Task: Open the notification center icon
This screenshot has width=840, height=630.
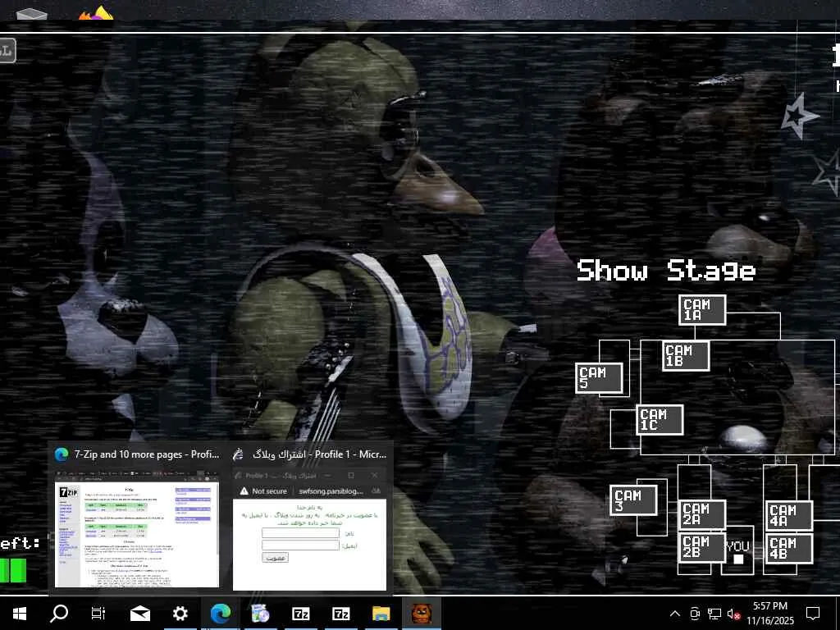Action: 813,614
